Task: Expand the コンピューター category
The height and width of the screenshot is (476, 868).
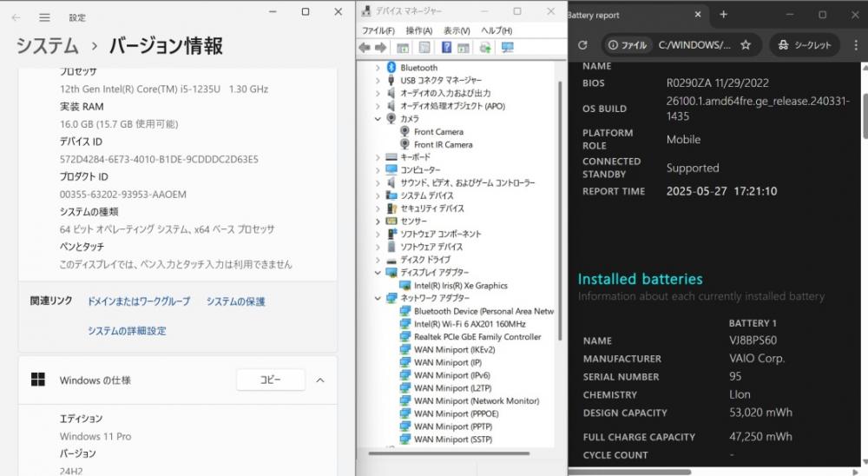Action: coord(378,169)
